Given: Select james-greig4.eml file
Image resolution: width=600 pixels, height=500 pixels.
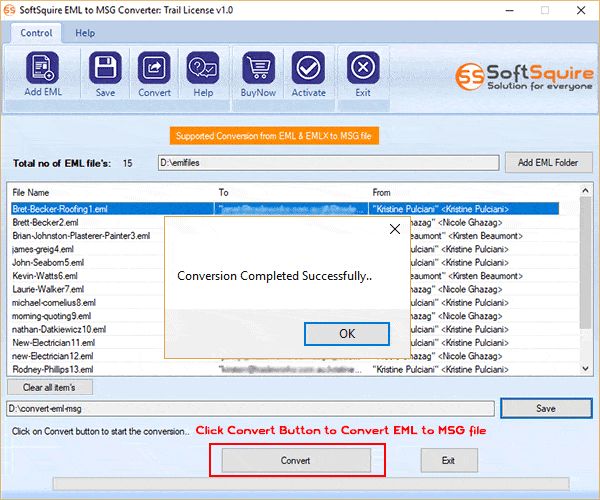Looking at the screenshot, I should click(x=42, y=249).
